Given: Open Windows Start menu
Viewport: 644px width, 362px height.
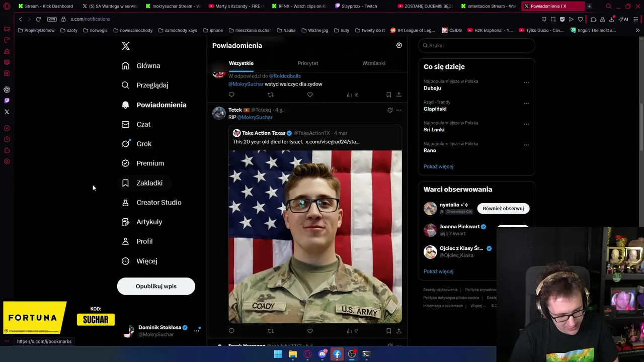Looking at the screenshot, I should coord(278,354).
